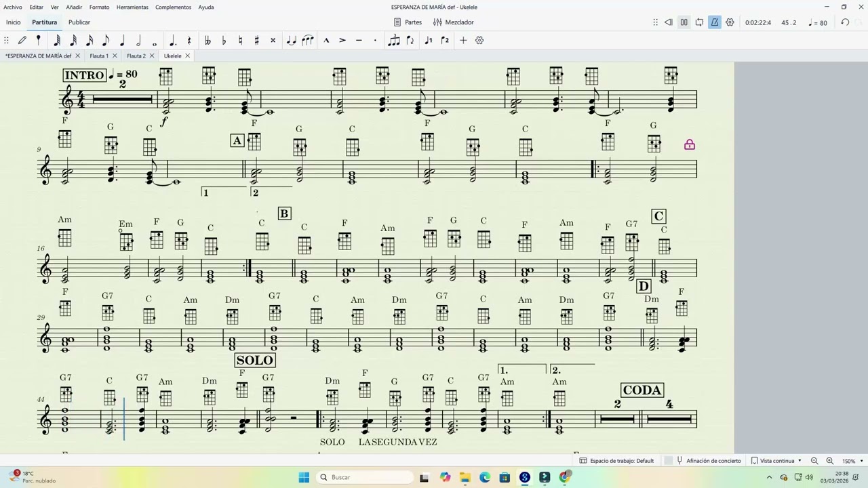Flip the note direction

click(410, 41)
